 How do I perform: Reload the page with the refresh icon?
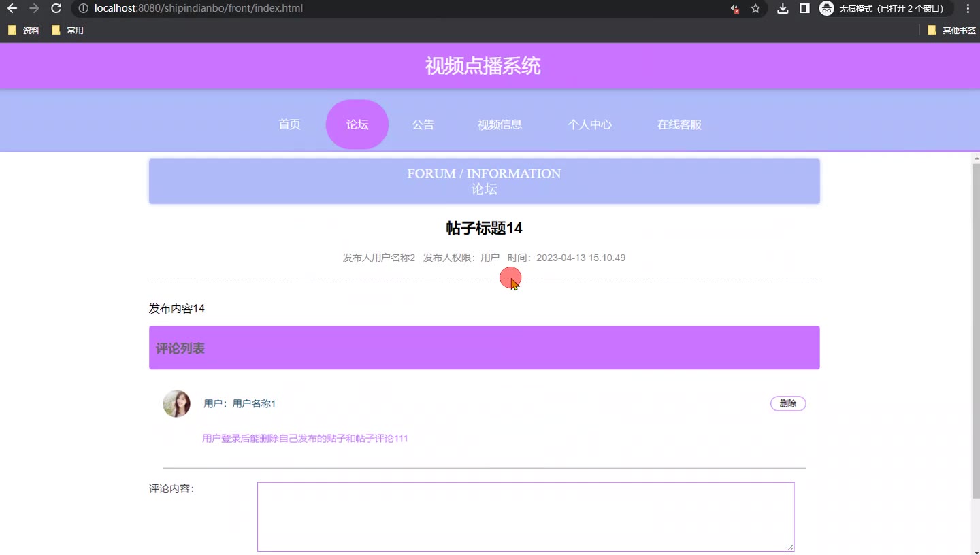pyautogui.click(x=56, y=9)
